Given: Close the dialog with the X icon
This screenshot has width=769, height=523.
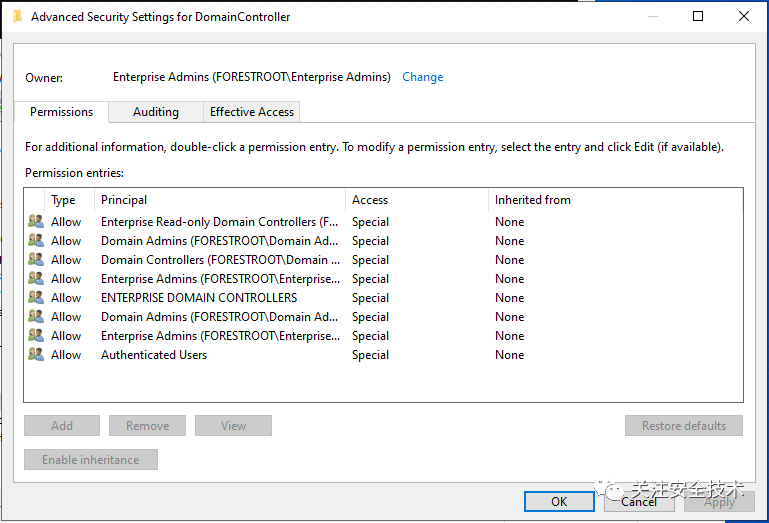Looking at the screenshot, I should [x=743, y=16].
